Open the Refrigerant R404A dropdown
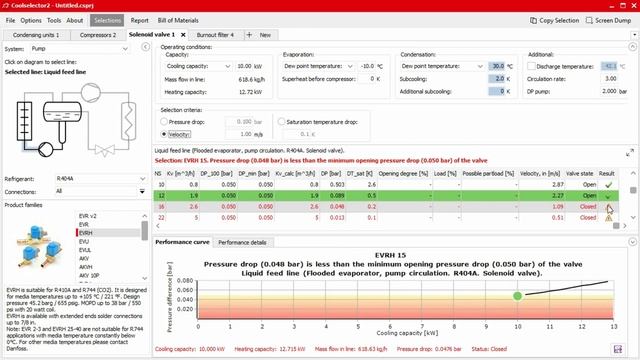 101,179
